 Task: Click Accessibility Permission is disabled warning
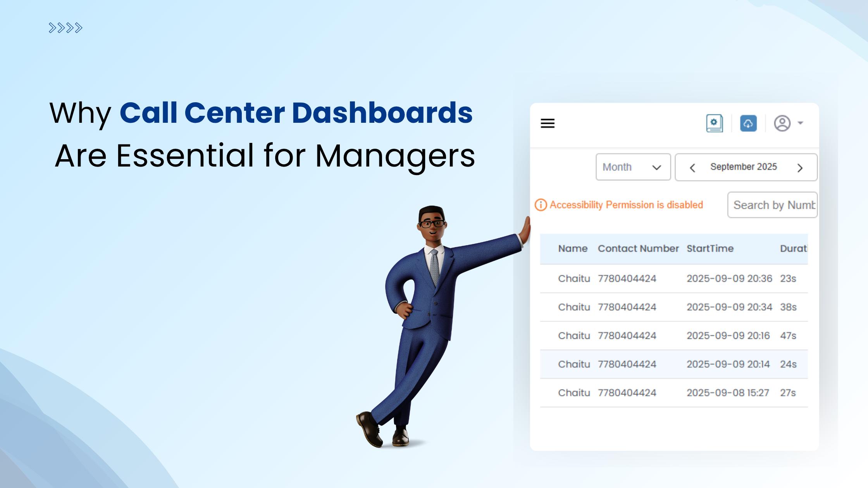[626, 205]
